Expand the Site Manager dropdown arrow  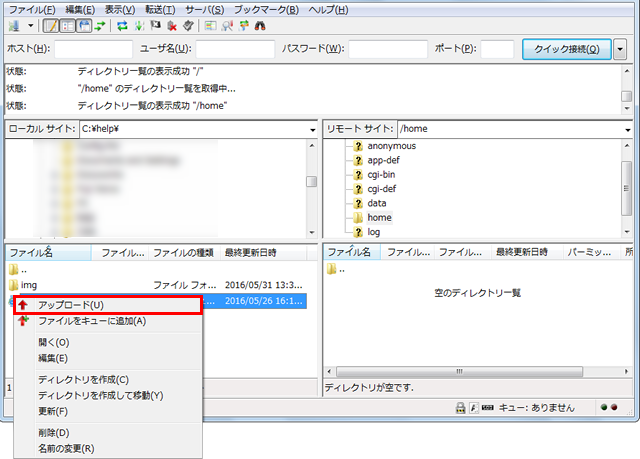[x=30, y=26]
